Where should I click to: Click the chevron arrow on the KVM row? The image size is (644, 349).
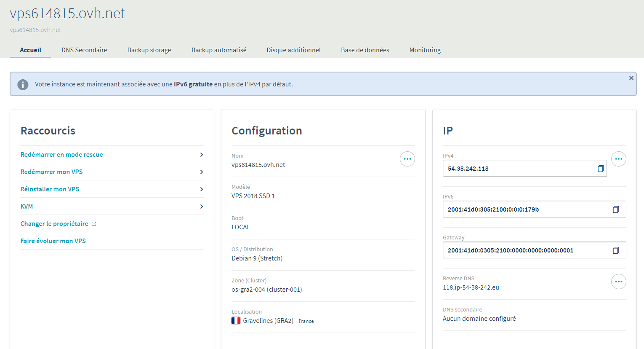[201, 207]
